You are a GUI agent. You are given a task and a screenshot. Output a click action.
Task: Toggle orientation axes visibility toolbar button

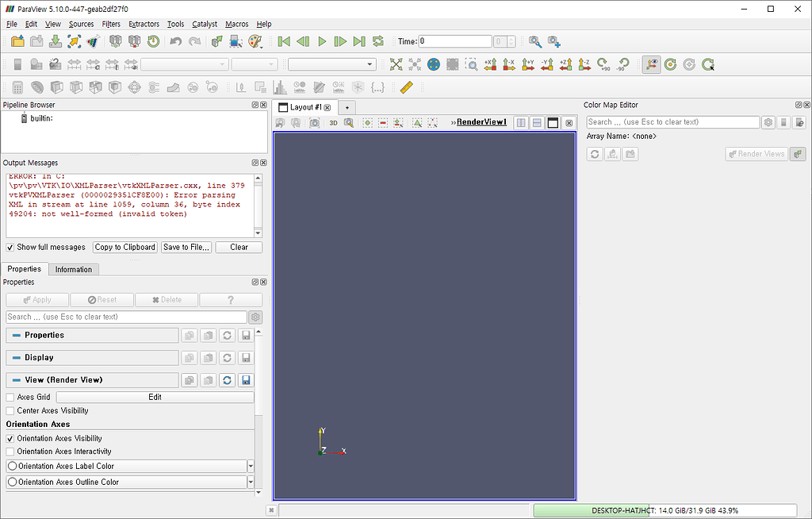point(652,64)
